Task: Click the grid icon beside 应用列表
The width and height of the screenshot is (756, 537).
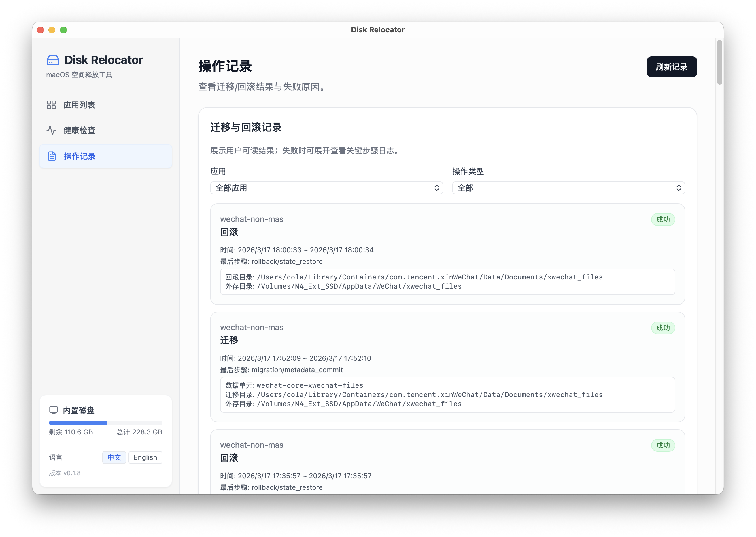Action: point(51,105)
